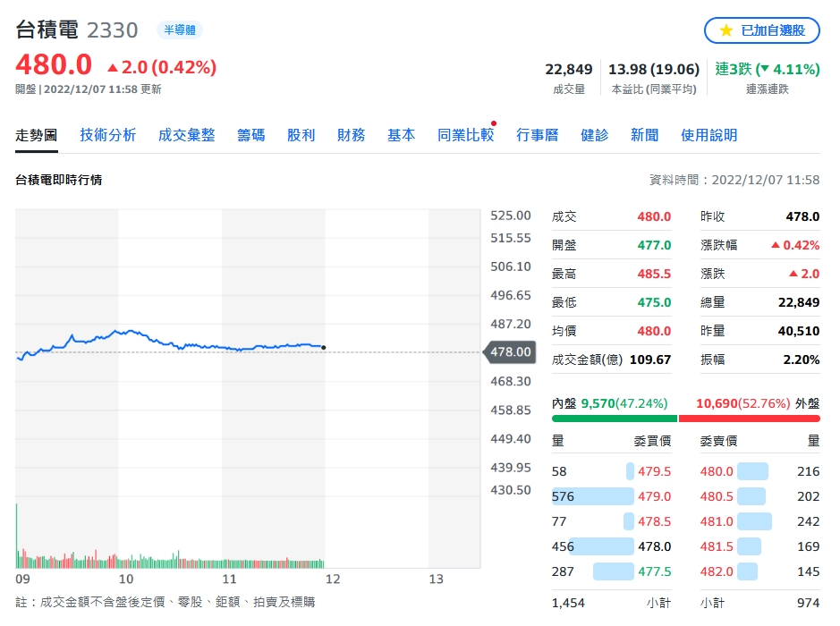This screenshot has height=626, width=840.
Task: Click the bid price 478.5
Action: click(654, 521)
